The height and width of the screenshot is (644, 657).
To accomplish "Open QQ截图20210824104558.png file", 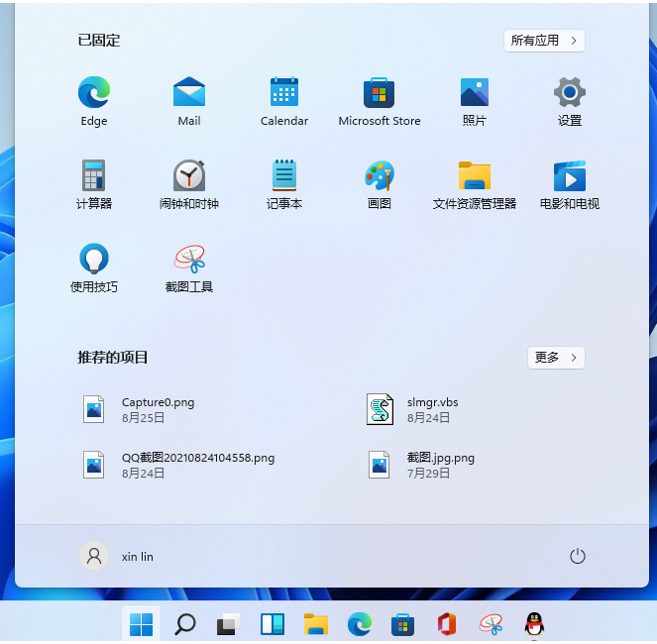I will [x=178, y=465].
